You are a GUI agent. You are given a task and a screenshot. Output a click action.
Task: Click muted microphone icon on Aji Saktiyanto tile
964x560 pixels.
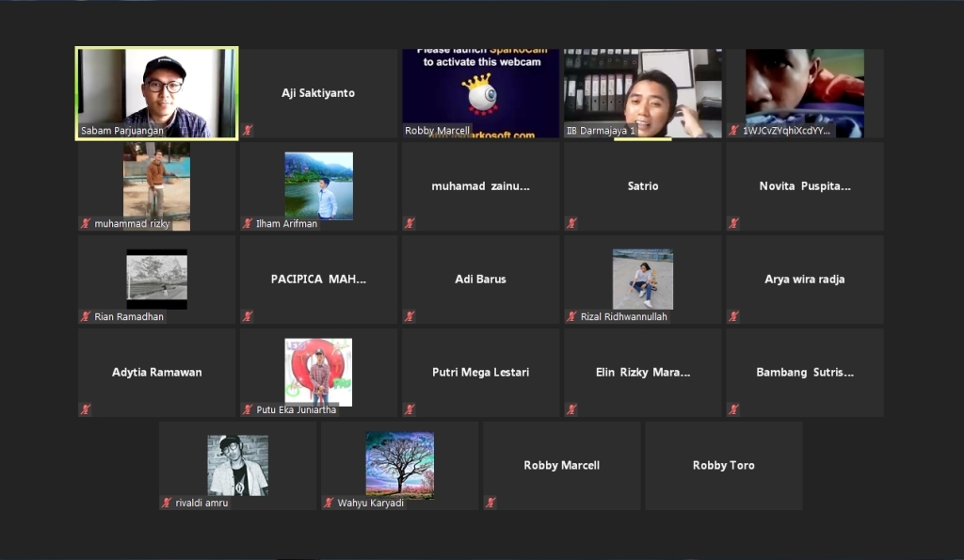click(248, 130)
